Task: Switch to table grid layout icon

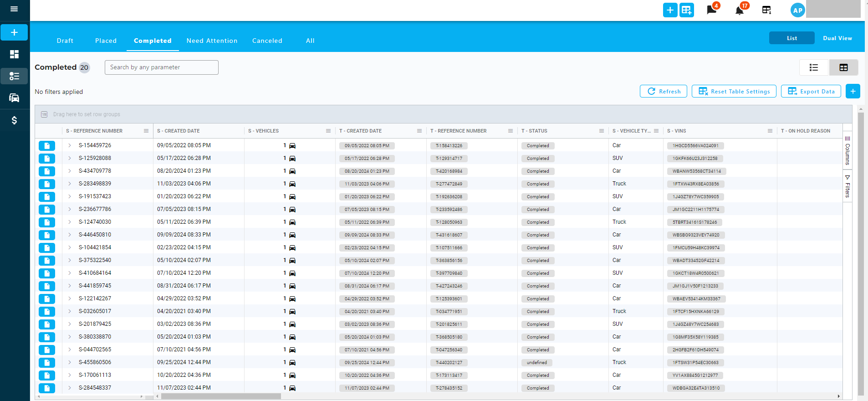Action: 843,67
